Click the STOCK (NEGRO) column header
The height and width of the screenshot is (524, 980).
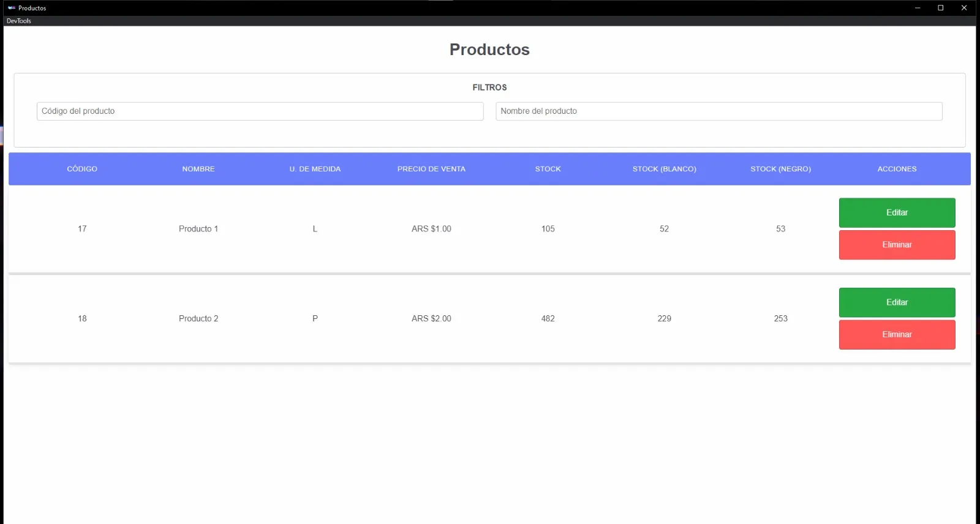781,169
